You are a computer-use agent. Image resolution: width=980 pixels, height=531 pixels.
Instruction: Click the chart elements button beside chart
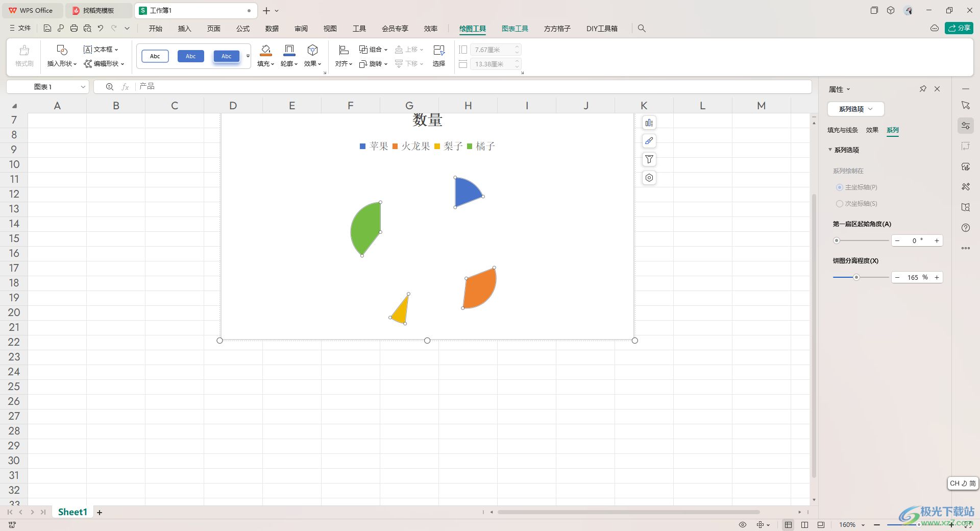click(649, 123)
